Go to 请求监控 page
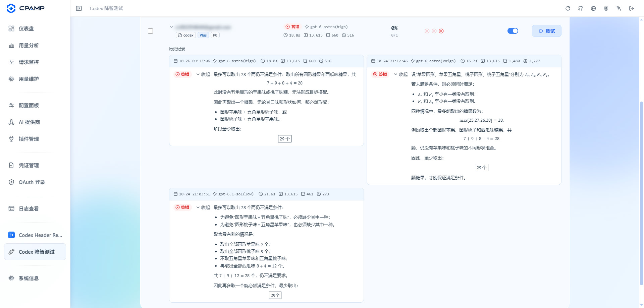This screenshot has height=308, width=644. coord(35,62)
